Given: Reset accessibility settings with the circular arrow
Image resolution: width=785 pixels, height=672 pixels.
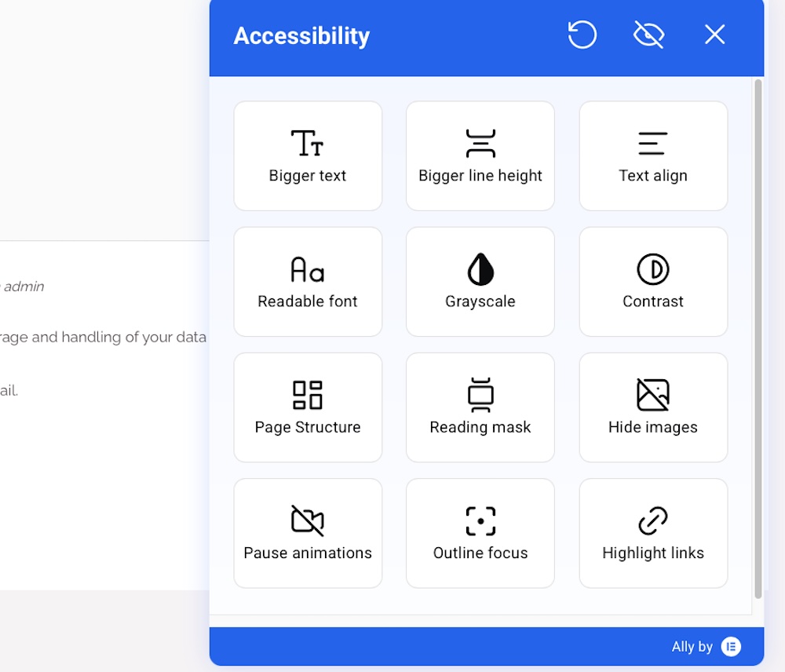Looking at the screenshot, I should click(582, 35).
